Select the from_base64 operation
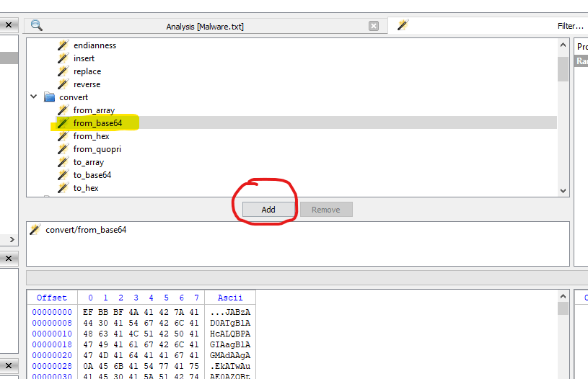 pos(97,123)
